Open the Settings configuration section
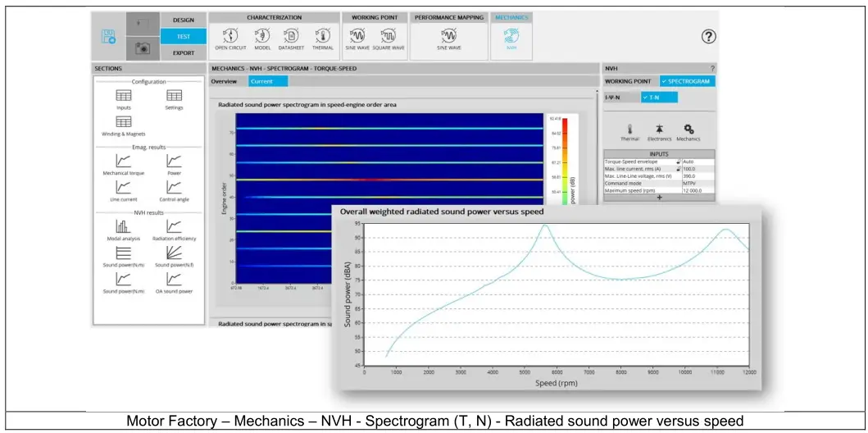 click(174, 100)
